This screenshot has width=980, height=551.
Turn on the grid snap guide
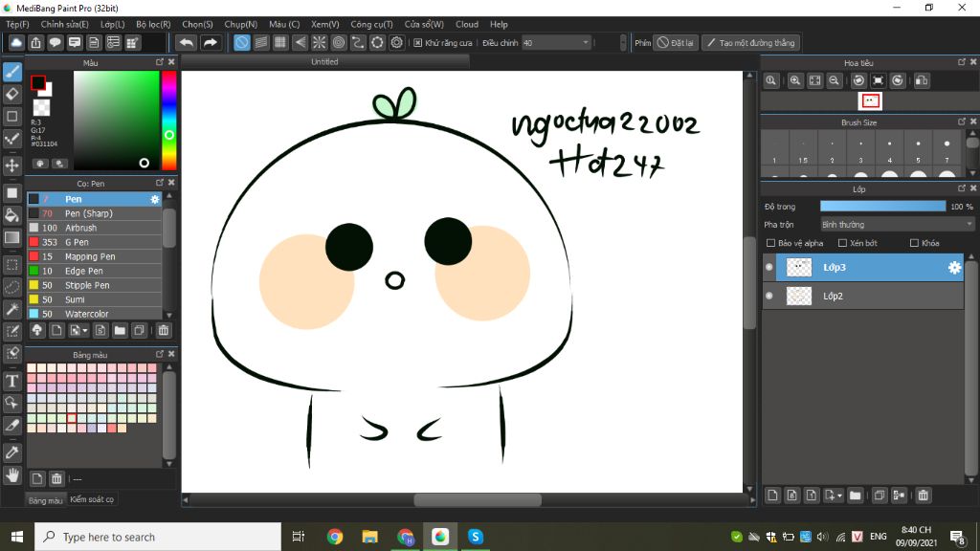click(280, 42)
